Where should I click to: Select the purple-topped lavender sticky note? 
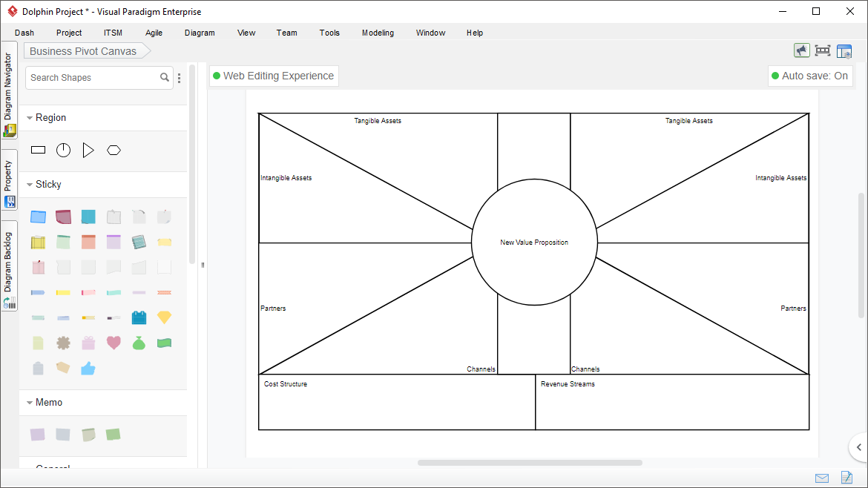pyautogui.click(x=114, y=242)
